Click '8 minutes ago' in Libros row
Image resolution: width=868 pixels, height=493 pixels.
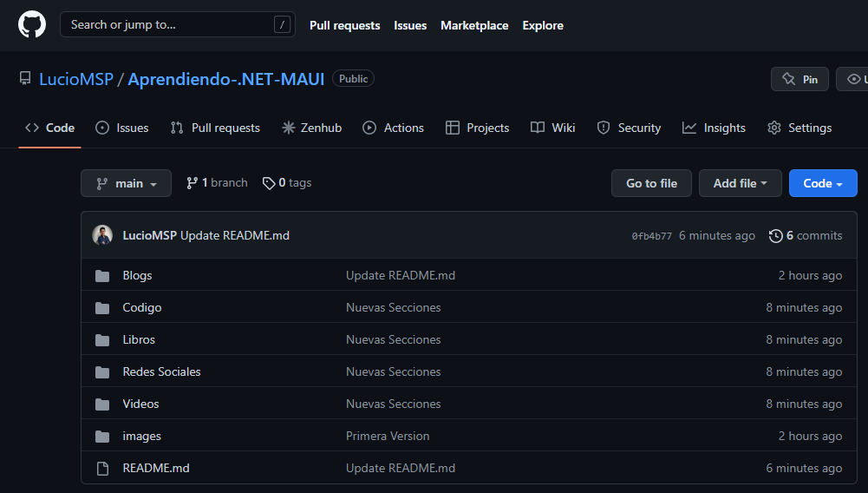click(x=805, y=340)
